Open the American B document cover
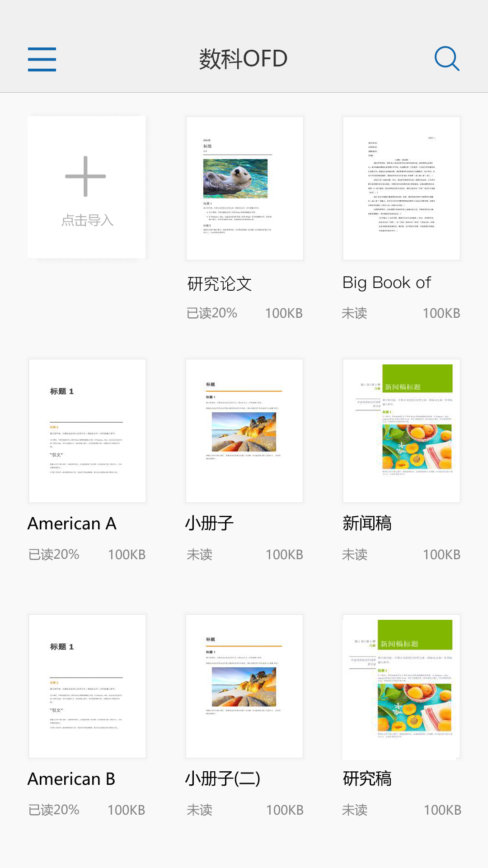The height and width of the screenshot is (868, 488). click(x=87, y=686)
